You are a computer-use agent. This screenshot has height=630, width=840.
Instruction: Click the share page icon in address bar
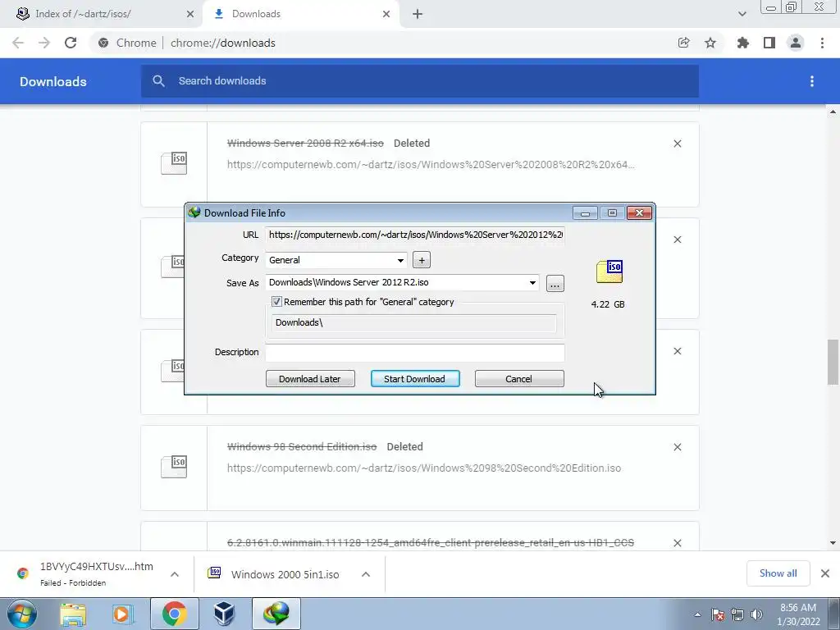click(x=683, y=43)
